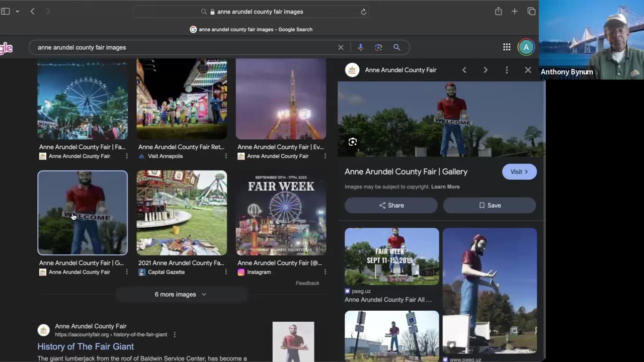Select the Google Search tab title
This screenshot has height=362, width=644.
[x=251, y=29]
